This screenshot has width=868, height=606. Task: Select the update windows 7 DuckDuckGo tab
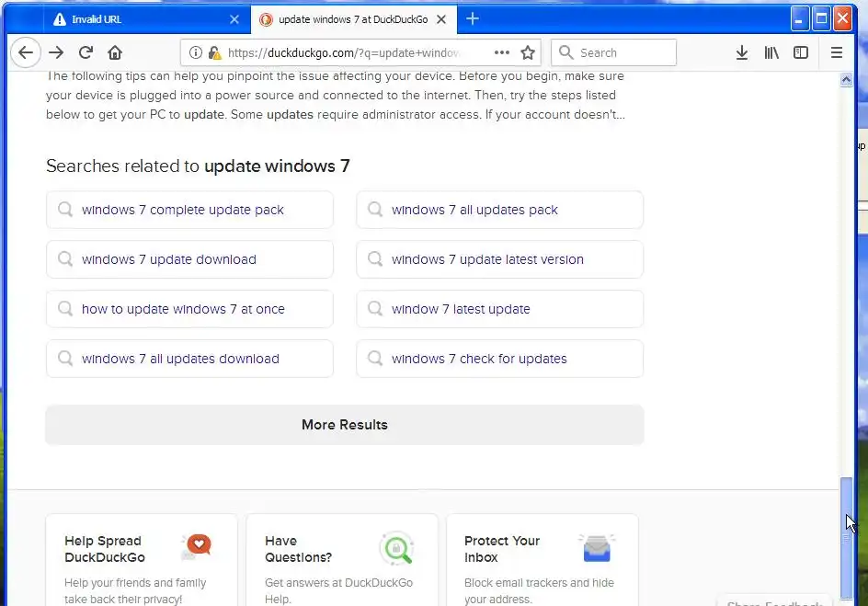pos(354,19)
